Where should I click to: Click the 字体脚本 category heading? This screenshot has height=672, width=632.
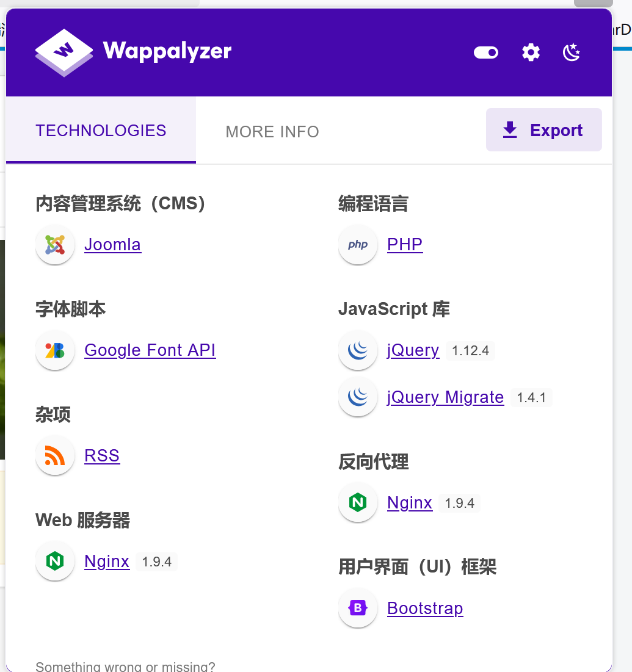pos(70,309)
